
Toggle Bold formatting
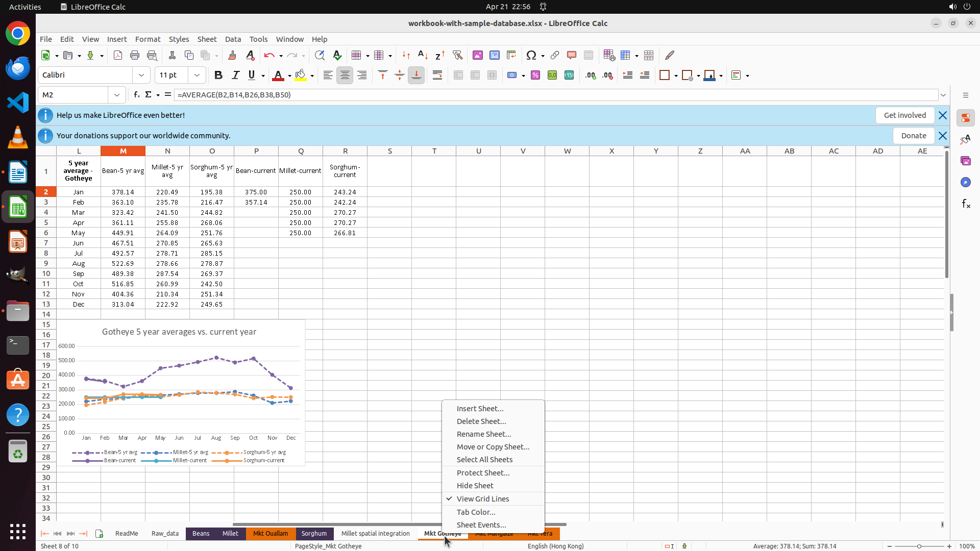coord(218,75)
